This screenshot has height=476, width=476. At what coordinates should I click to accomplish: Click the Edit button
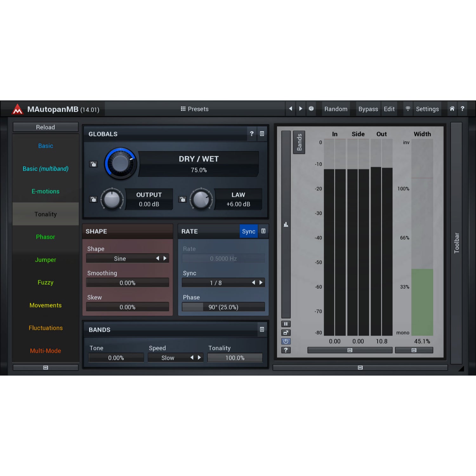(389, 109)
